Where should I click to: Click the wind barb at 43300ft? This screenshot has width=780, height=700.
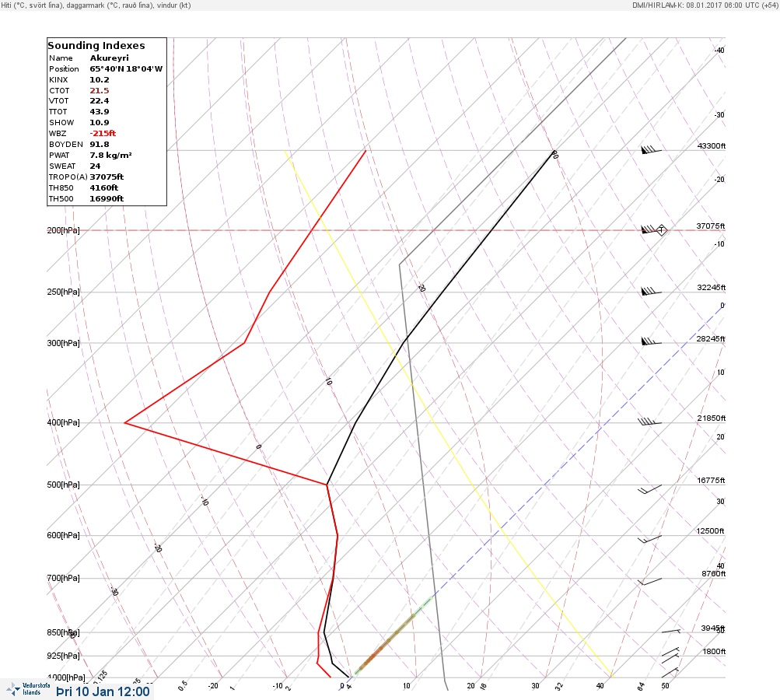click(651, 149)
